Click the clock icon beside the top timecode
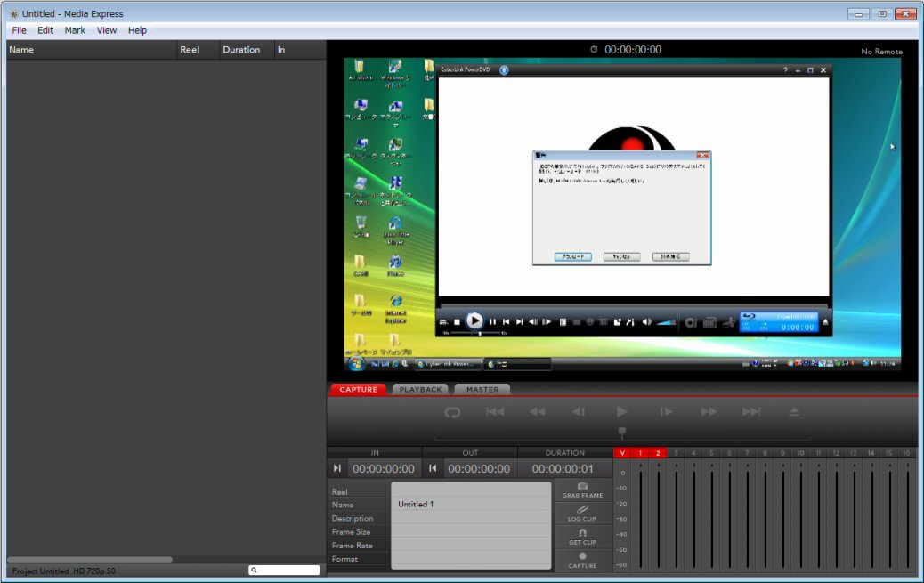Image resolution: width=924 pixels, height=583 pixels. pyautogui.click(x=594, y=50)
